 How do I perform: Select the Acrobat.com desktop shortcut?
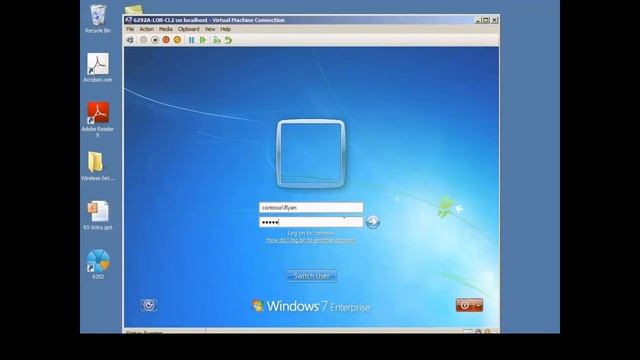coord(98,68)
